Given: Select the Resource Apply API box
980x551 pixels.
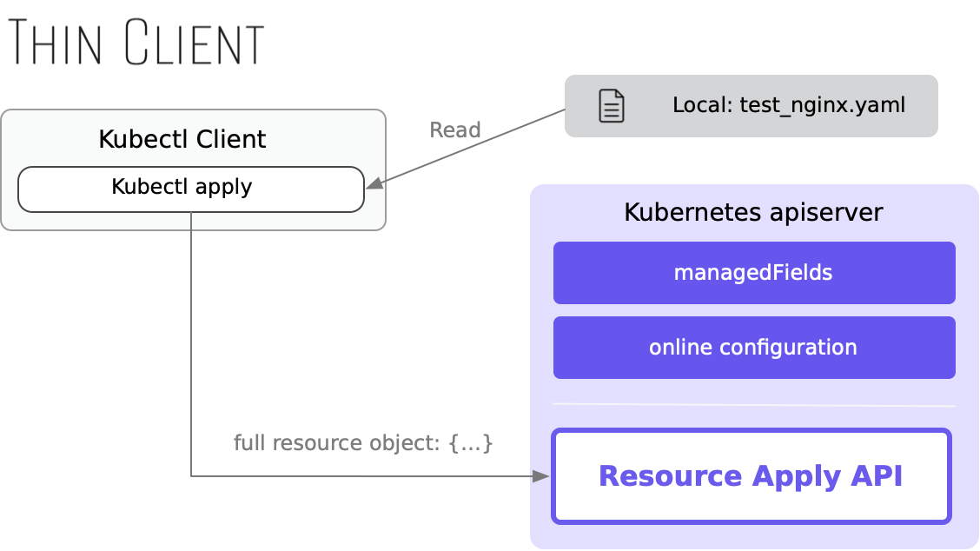Looking at the screenshot, I should [752, 476].
